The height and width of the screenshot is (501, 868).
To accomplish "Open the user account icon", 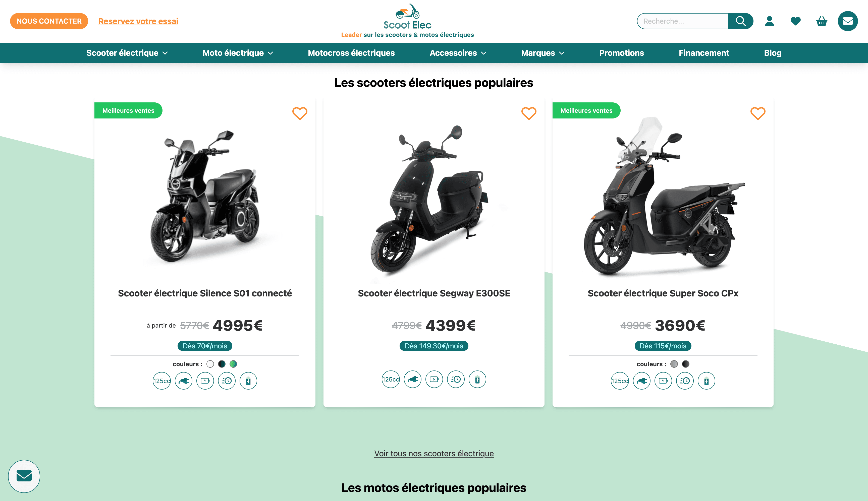I will [769, 21].
